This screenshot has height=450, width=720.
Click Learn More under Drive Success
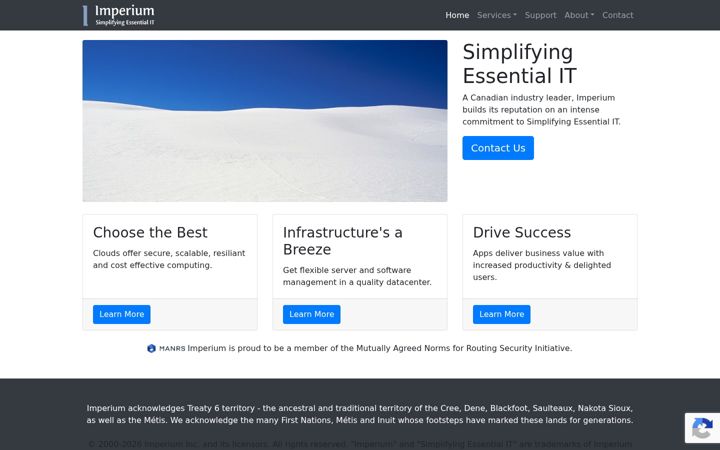pyautogui.click(x=501, y=314)
